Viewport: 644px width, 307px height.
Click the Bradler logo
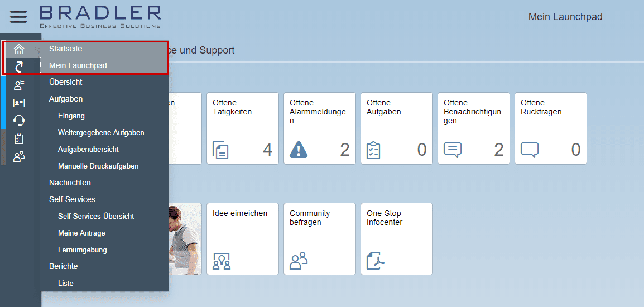100,16
